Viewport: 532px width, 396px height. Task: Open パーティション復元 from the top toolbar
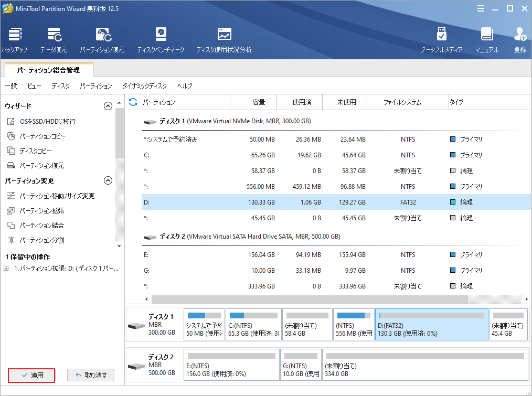(102, 40)
